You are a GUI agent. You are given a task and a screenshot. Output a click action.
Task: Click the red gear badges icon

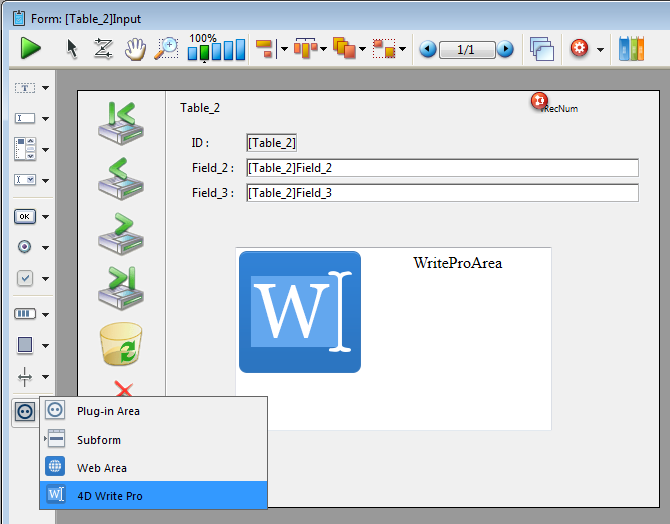pyautogui.click(x=579, y=48)
